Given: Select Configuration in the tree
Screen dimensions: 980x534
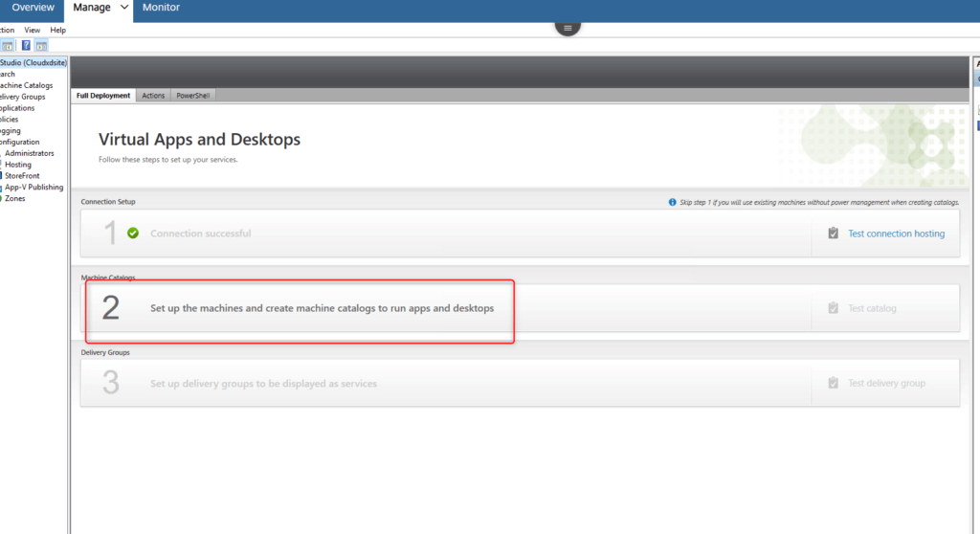Looking at the screenshot, I should 20,142.
